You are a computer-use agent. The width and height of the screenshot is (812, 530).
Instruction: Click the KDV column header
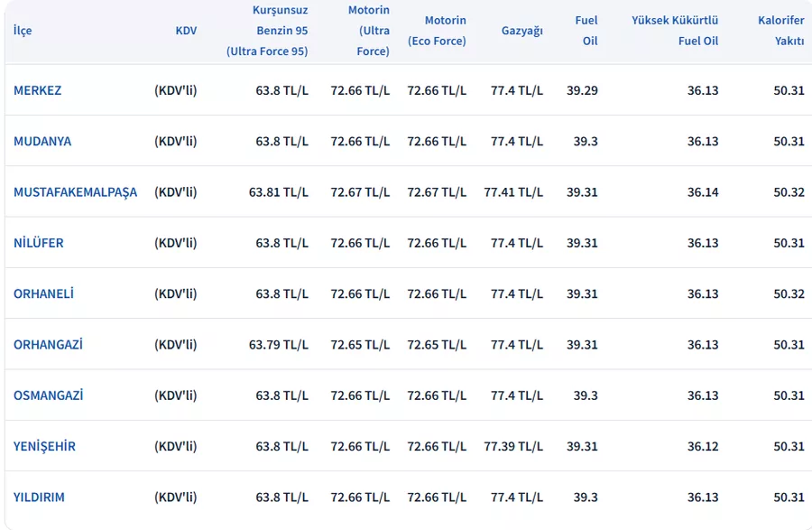click(186, 31)
